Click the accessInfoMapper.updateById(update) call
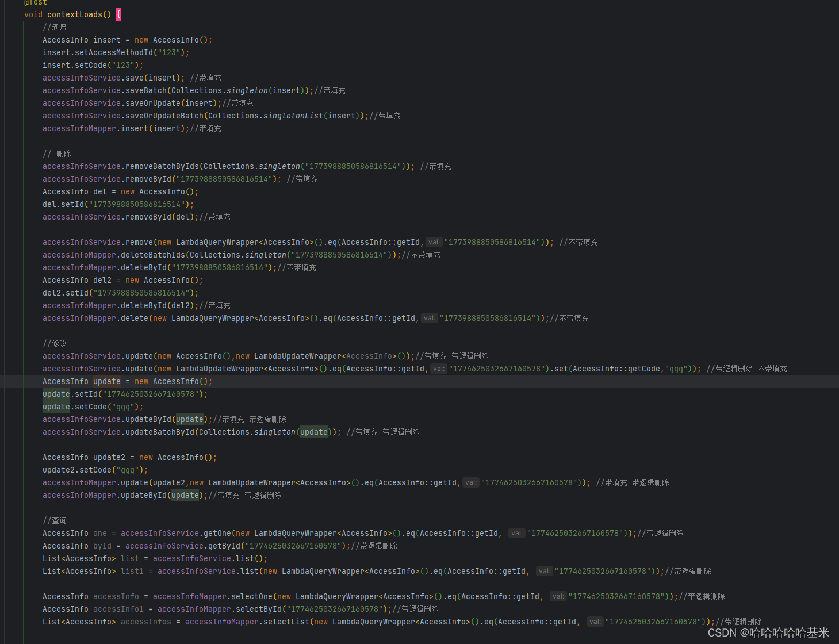 [125, 495]
